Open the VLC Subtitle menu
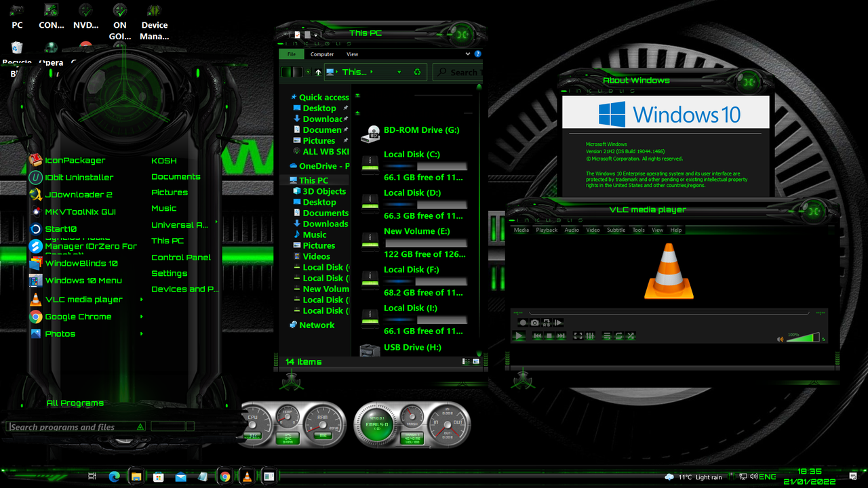The width and height of the screenshot is (868, 488). [616, 230]
